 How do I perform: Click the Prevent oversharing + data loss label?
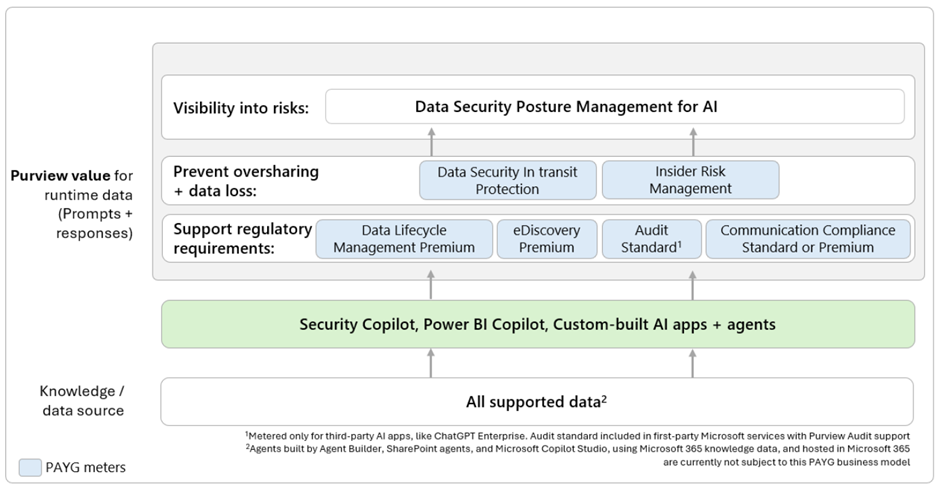coord(246,180)
